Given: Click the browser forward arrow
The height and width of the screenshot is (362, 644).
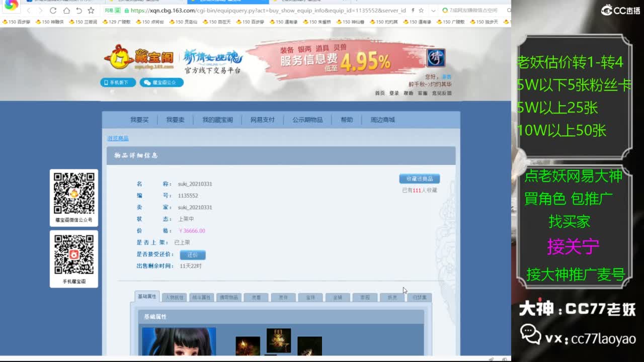Looking at the screenshot, I should coord(40,11).
